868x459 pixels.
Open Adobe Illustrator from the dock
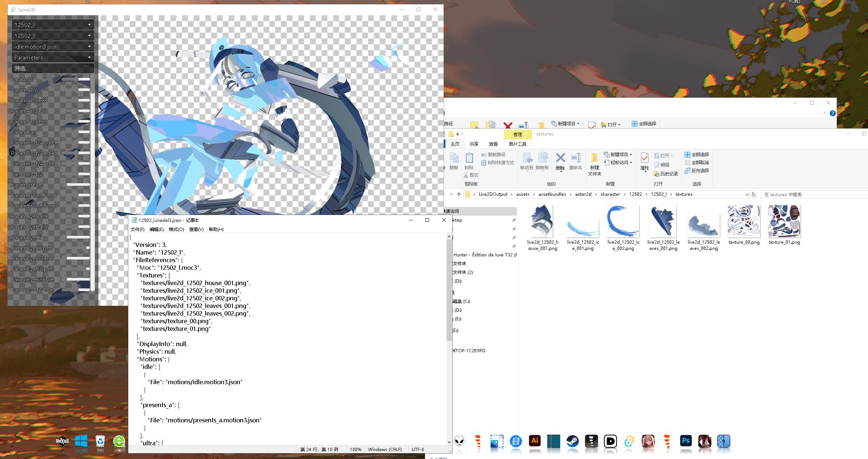point(534,441)
